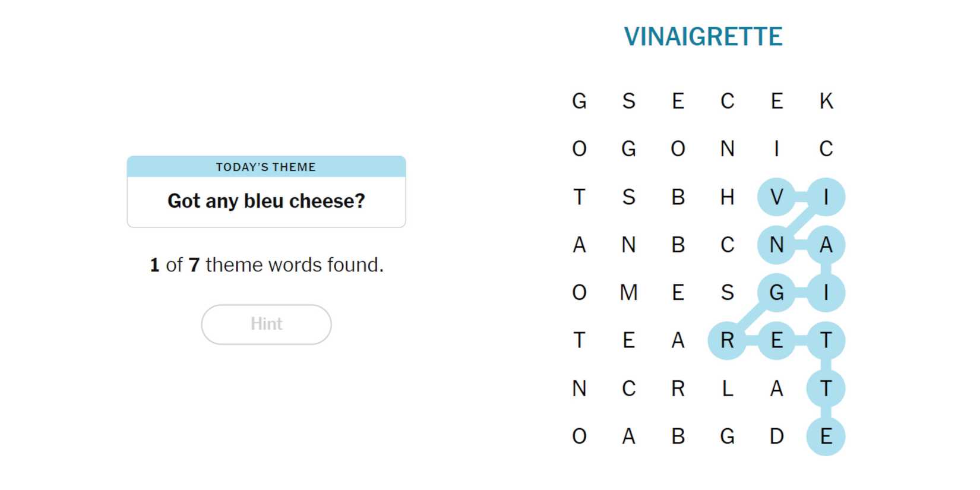Click the "Got any bleu cheese?" theme text
Viewport: 980px width, 490px height.
266,201
